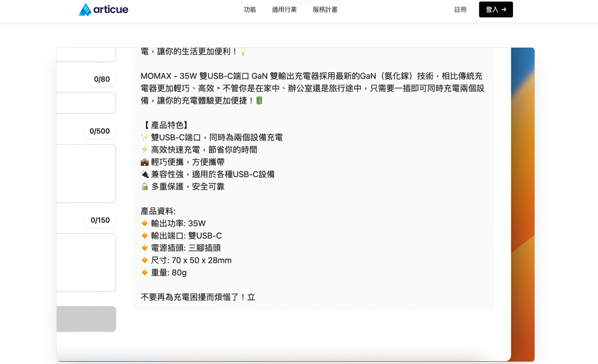The width and height of the screenshot is (598, 364).
Task: Click the 註冊 link
Action: coord(460,9)
